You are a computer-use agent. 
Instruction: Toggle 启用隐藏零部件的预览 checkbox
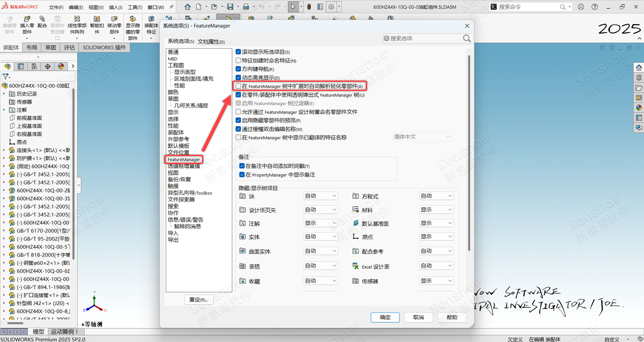[x=238, y=121]
